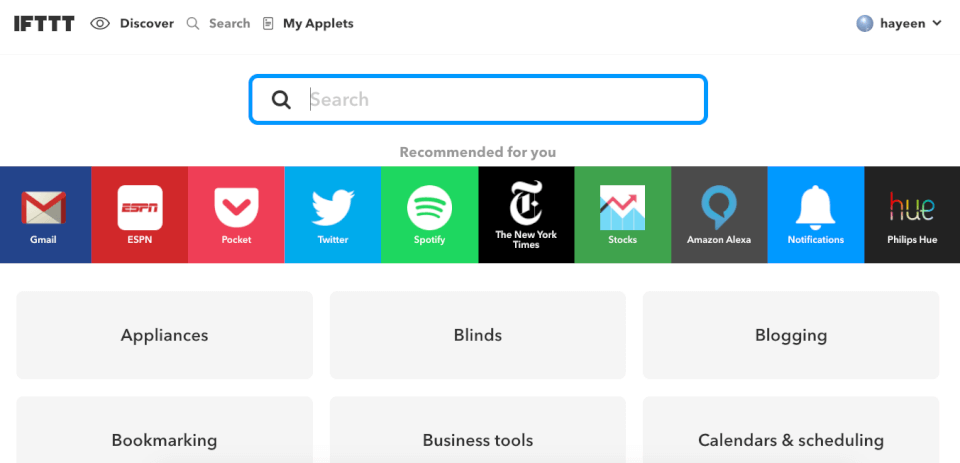The width and height of the screenshot is (960, 463).
Task: Choose the Twitter bird icon
Action: 332,208
